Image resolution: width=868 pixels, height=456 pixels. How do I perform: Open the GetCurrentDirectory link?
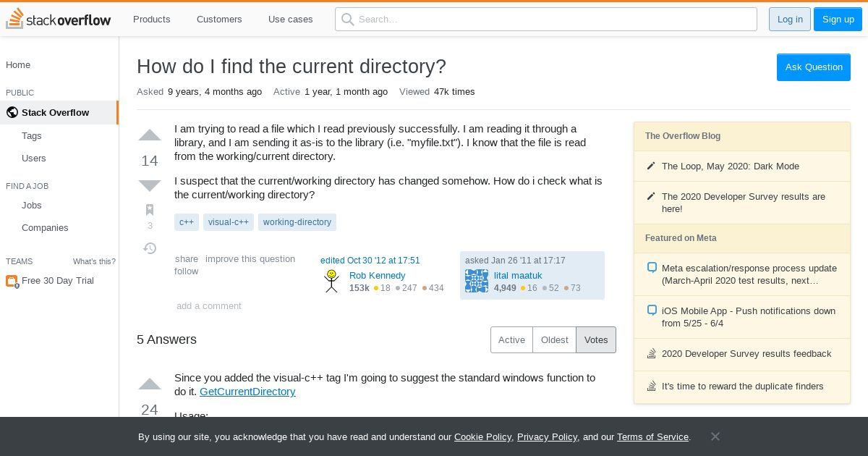pyautogui.click(x=247, y=392)
